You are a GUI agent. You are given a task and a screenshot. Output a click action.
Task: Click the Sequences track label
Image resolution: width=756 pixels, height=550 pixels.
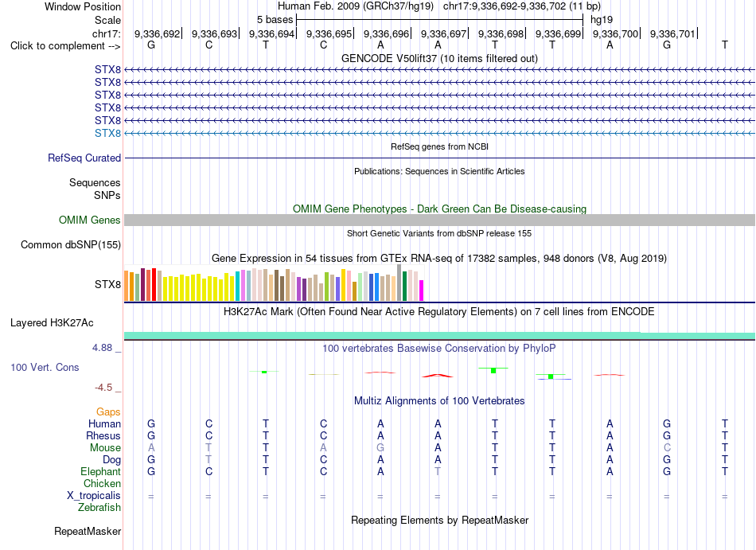click(95, 183)
